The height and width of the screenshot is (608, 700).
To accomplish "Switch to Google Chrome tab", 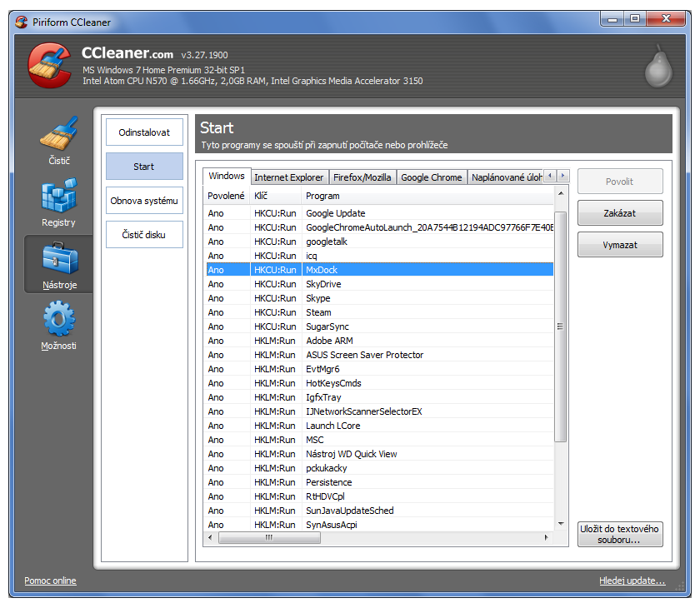I will 432,177.
